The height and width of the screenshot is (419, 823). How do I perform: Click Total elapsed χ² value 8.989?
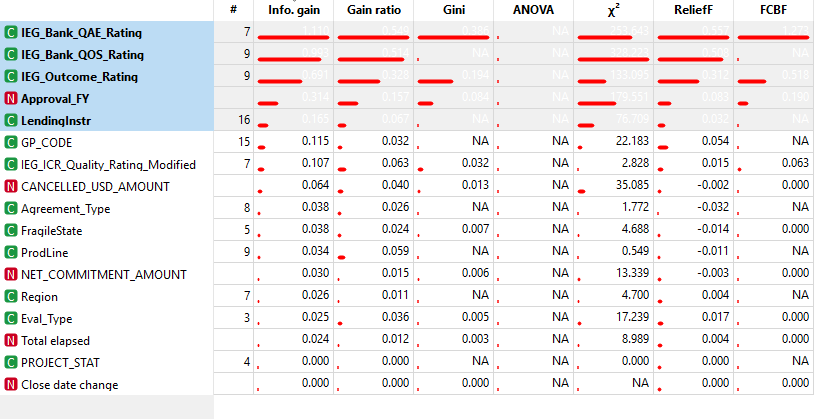coord(636,339)
